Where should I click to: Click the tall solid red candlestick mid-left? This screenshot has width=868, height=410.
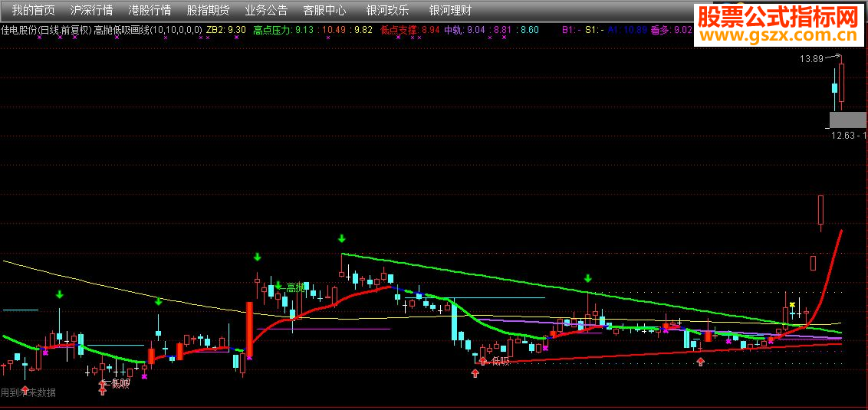point(250,330)
